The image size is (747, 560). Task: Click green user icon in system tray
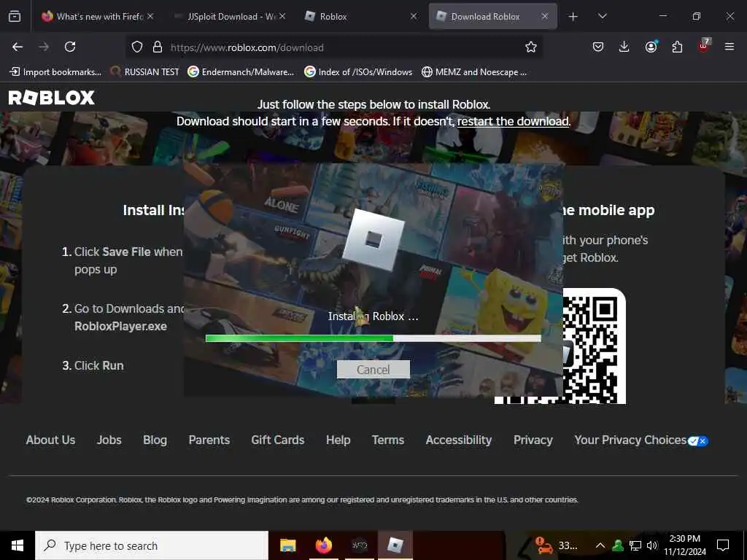pos(618,545)
